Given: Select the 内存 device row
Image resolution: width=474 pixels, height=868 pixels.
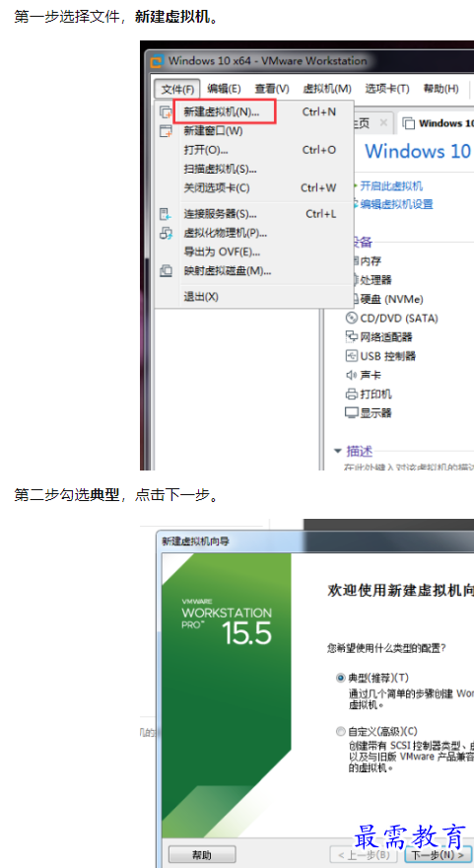Looking at the screenshot, I should click(x=367, y=261).
